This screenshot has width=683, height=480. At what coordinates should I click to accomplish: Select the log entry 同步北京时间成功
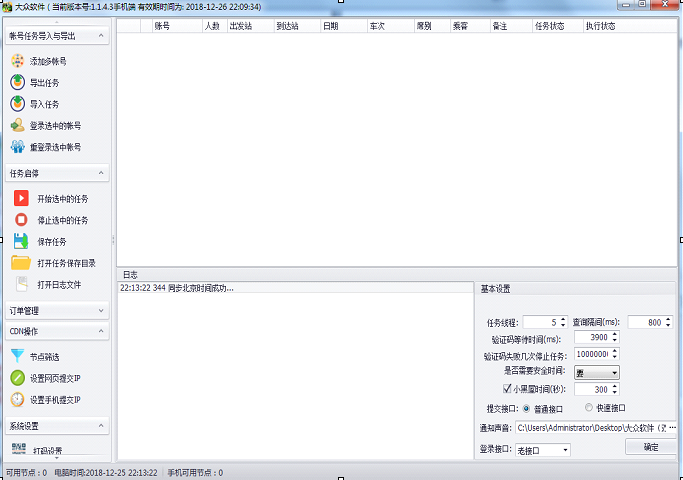[295, 288]
